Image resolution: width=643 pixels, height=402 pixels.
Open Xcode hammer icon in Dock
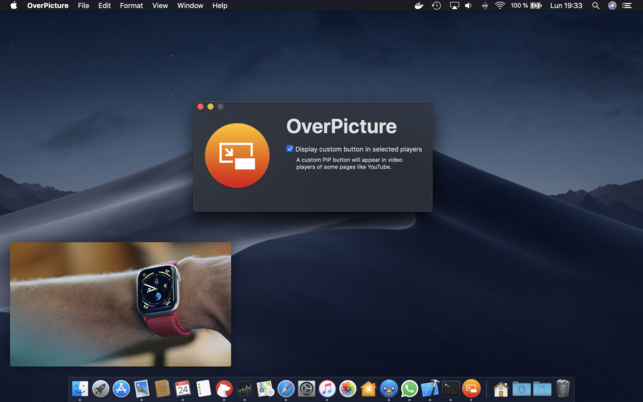click(x=430, y=388)
